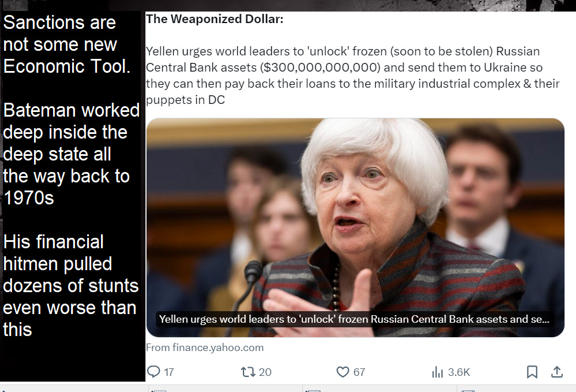Repost the tweet using the retweet arrows
The width and height of the screenshot is (576, 392).
pyautogui.click(x=248, y=372)
